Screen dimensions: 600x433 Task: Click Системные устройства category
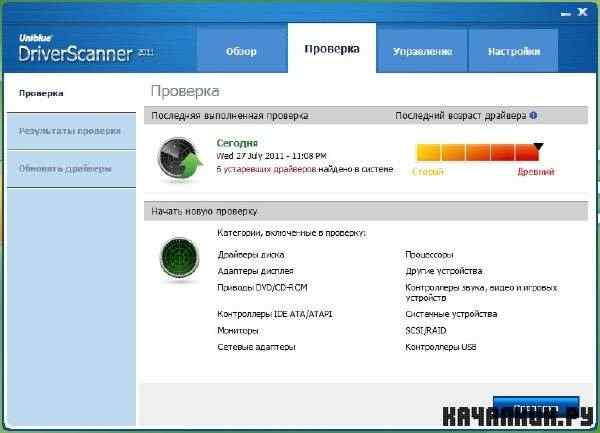(x=451, y=314)
